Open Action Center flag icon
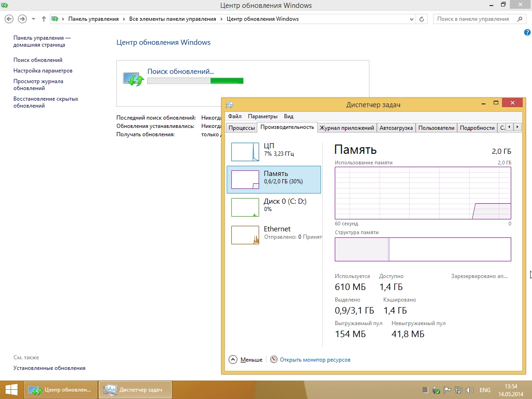The image size is (532, 399). point(447,390)
